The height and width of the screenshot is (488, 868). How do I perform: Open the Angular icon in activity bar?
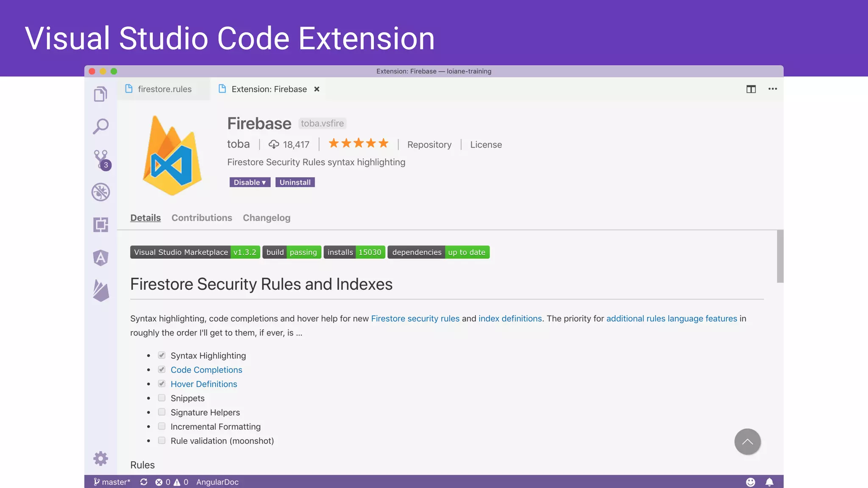[101, 258]
